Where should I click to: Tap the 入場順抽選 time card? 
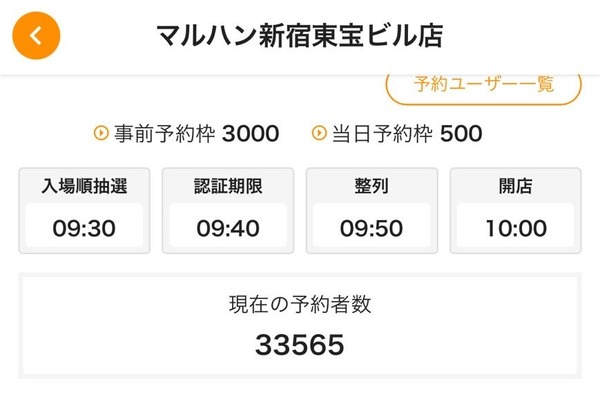coord(84,211)
